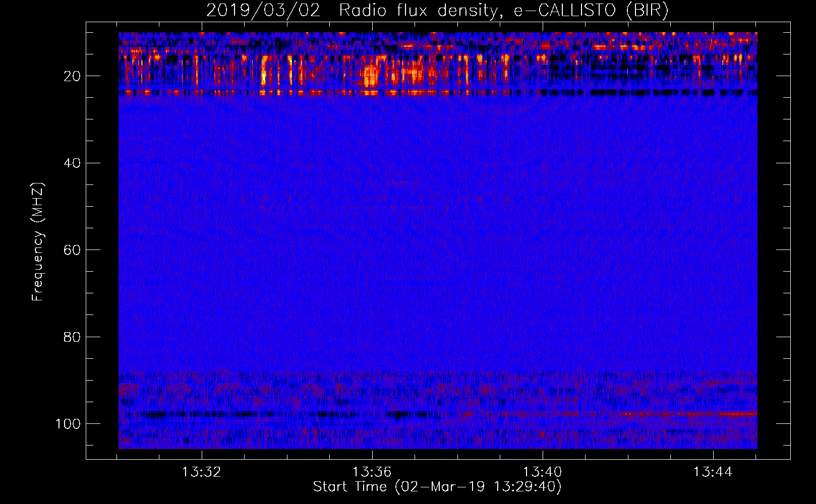Click the '100' frequency tick label
This screenshot has height=504, width=816.
tap(68, 423)
